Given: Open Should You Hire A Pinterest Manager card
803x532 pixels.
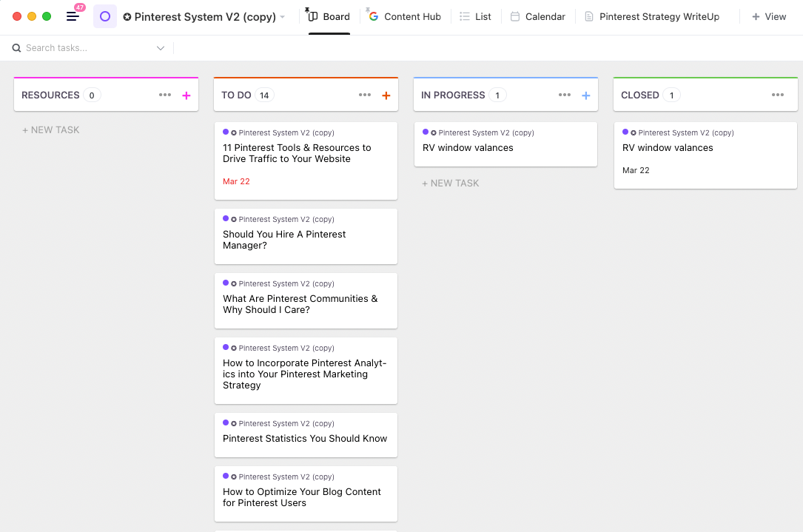Looking at the screenshot, I should pos(306,237).
